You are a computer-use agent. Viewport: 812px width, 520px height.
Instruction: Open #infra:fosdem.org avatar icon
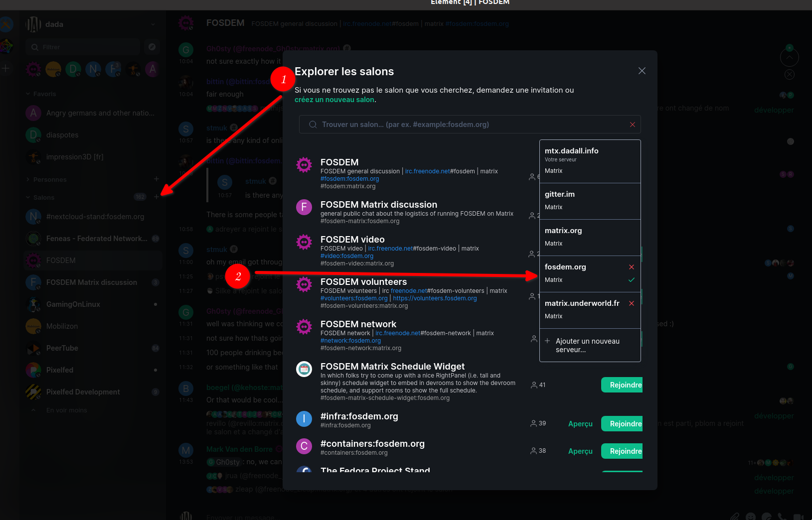point(304,418)
